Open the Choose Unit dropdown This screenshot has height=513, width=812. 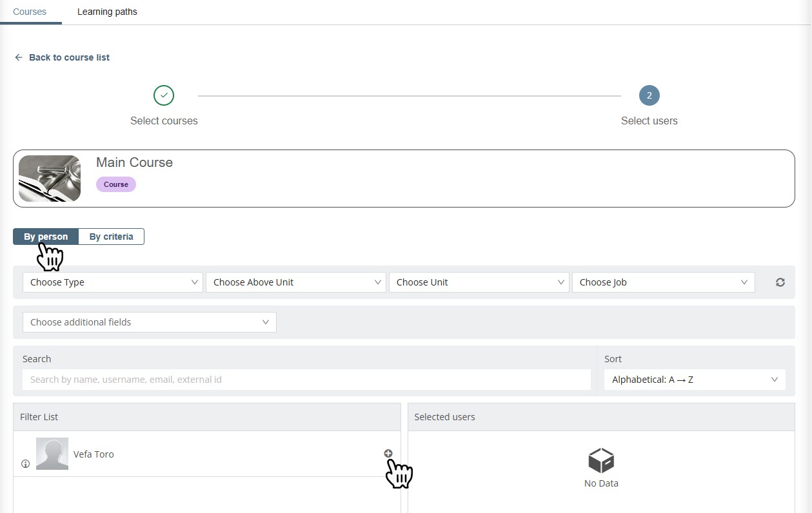(479, 282)
